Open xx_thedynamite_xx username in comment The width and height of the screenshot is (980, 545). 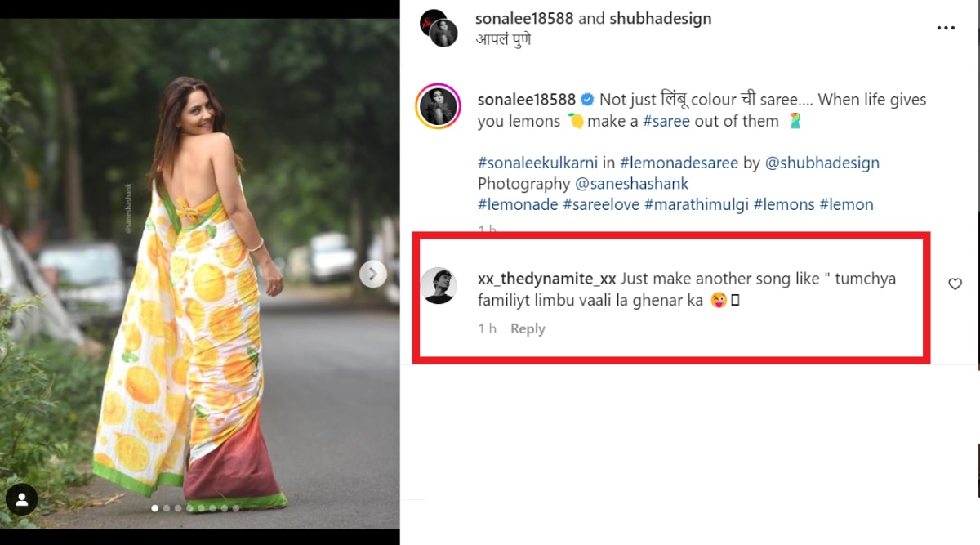[x=546, y=279]
